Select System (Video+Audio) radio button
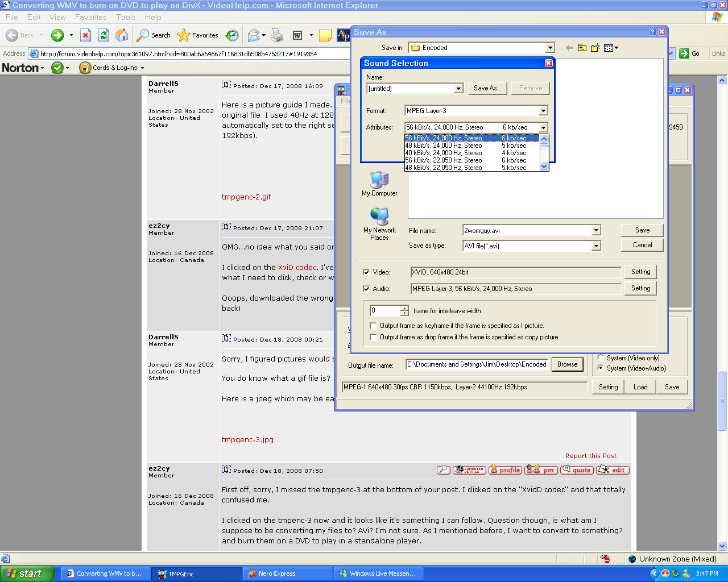728x582 pixels. [601, 368]
